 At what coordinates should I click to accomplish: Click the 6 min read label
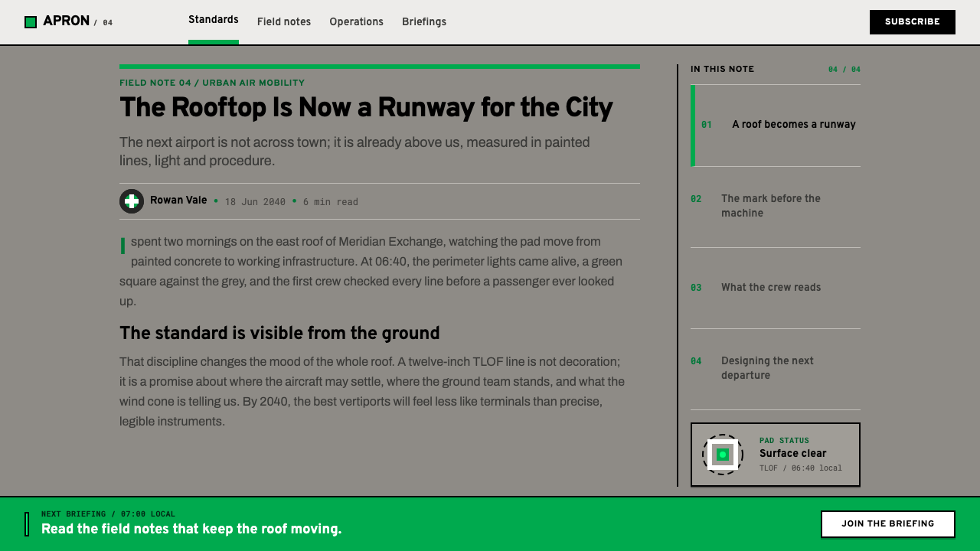[331, 202]
